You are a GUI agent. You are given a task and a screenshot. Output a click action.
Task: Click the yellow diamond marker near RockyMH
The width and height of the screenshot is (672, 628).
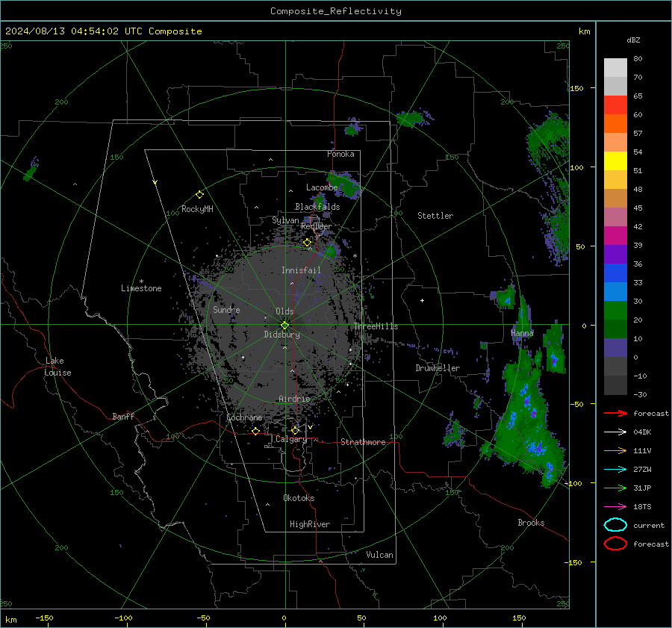[x=199, y=195]
